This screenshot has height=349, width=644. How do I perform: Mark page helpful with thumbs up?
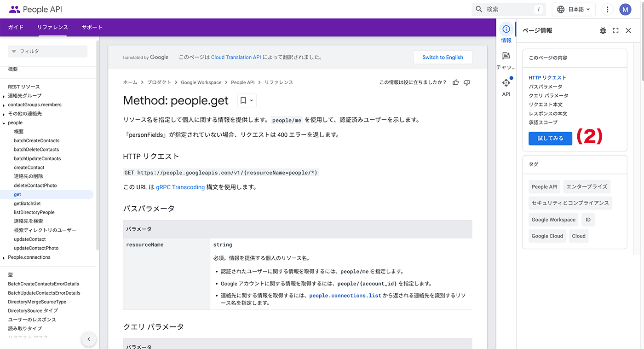pyautogui.click(x=456, y=82)
